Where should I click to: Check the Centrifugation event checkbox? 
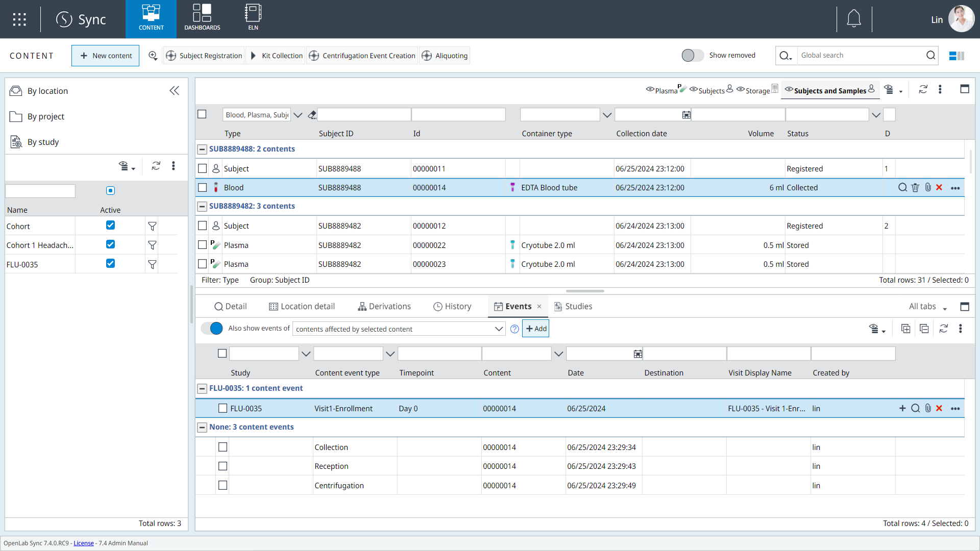[x=223, y=485]
